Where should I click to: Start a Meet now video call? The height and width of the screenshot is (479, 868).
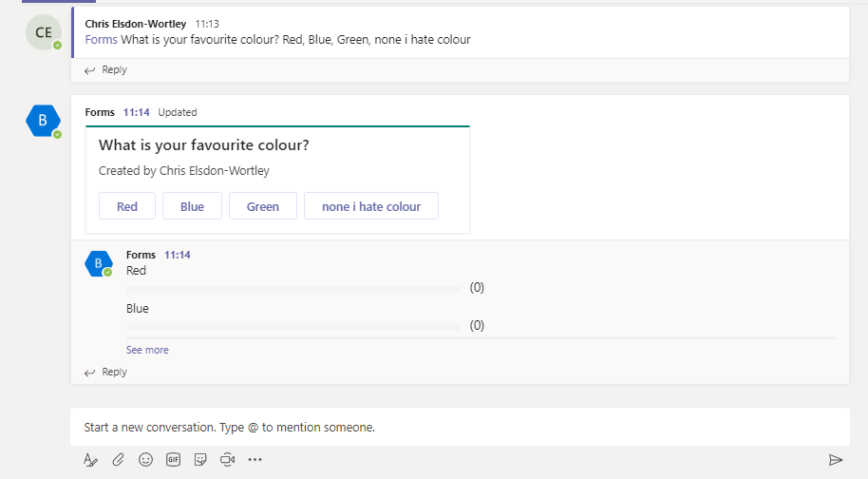(x=227, y=459)
